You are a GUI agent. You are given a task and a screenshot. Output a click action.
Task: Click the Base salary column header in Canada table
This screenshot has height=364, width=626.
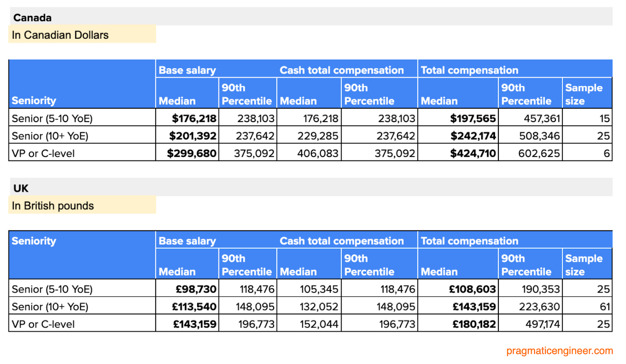(x=187, y=70)
